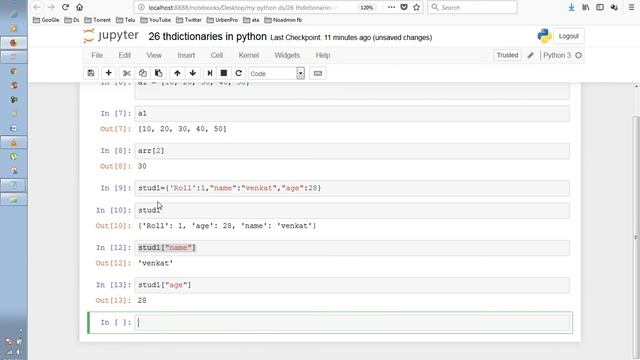The width and height of the screenshot is (640, 360).
Task: Click the Last Checkpoint status text
Action: coord(351,38)
